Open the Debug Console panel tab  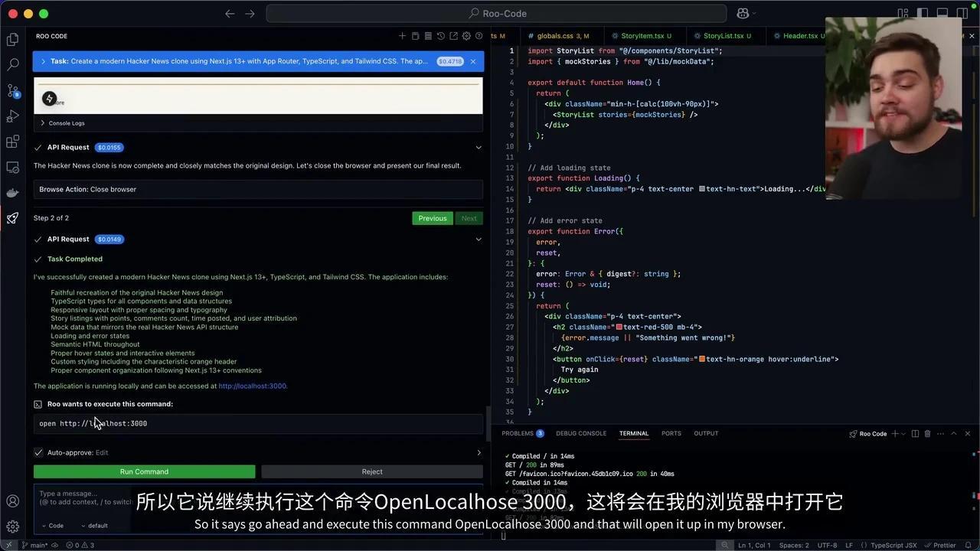pyautogui.click(x=581, y=433)
